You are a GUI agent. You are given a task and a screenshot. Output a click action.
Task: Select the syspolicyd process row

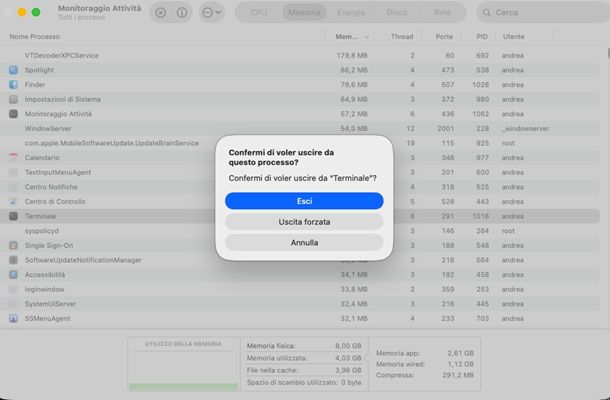pyautogui.click(x=300, y=231)
